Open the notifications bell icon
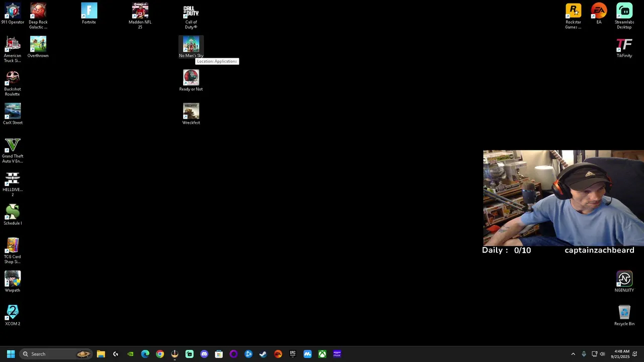The width and height of the screenshot is (644, 362). pos(635,354)
